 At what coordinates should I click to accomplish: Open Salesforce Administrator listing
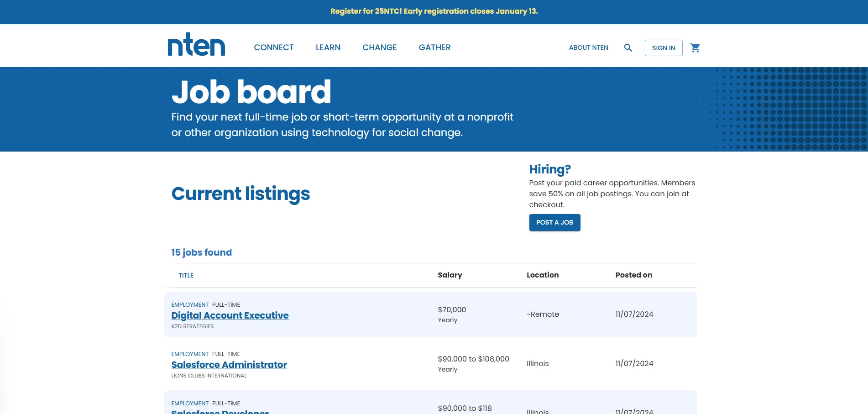click(x=229, y=365)
